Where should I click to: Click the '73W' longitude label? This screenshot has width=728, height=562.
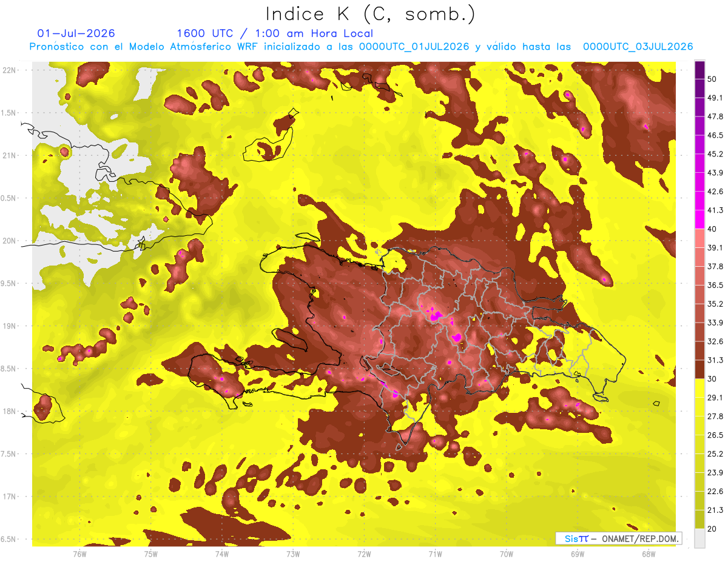pos(293,554)
